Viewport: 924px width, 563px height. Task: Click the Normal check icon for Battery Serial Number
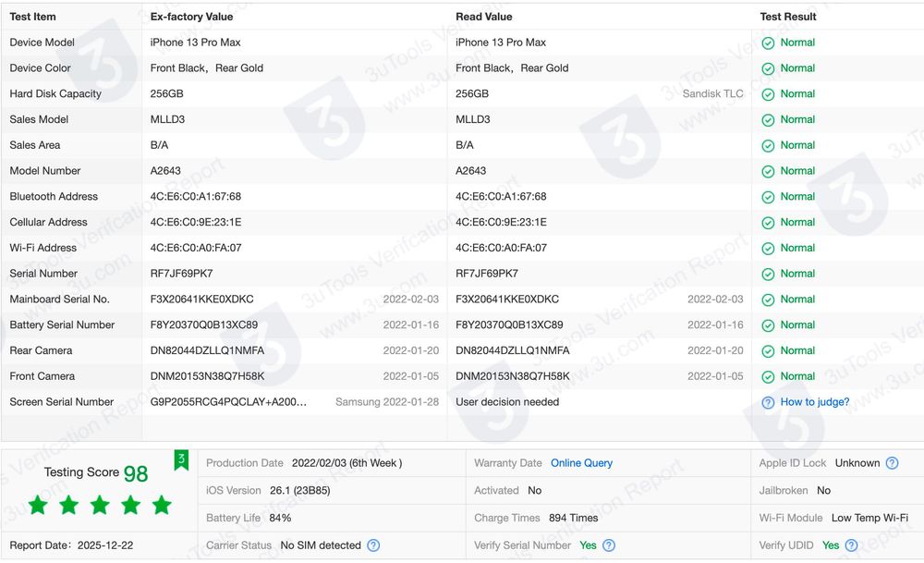[768, 325]
